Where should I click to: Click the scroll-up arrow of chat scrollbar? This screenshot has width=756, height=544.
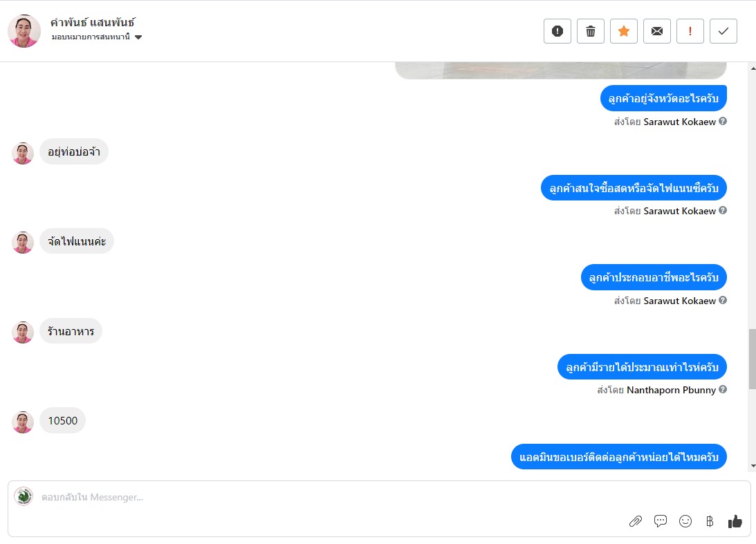(x=753, y=68)
